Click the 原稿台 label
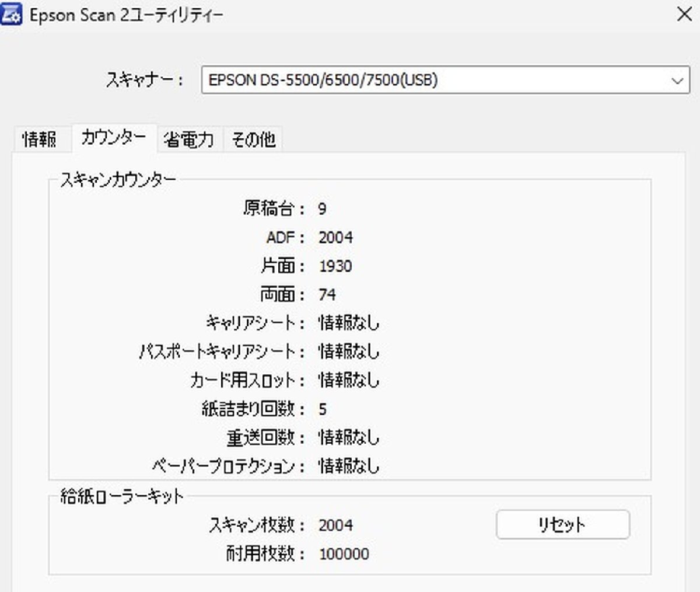Screen dimensions: 700x592 [274, 208]
